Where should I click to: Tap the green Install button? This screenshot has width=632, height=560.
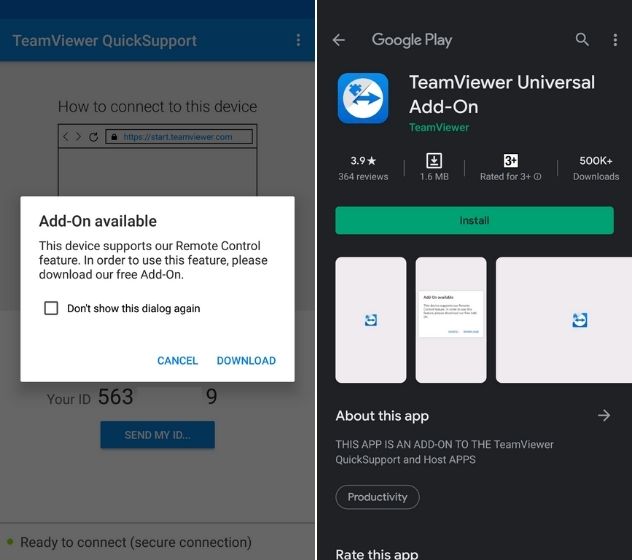point(474,220)
